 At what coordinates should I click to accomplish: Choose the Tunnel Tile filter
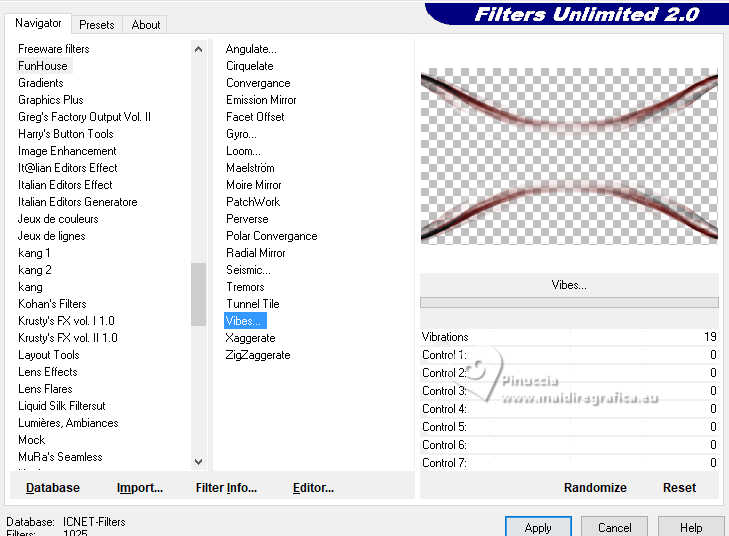click(252, 304)
